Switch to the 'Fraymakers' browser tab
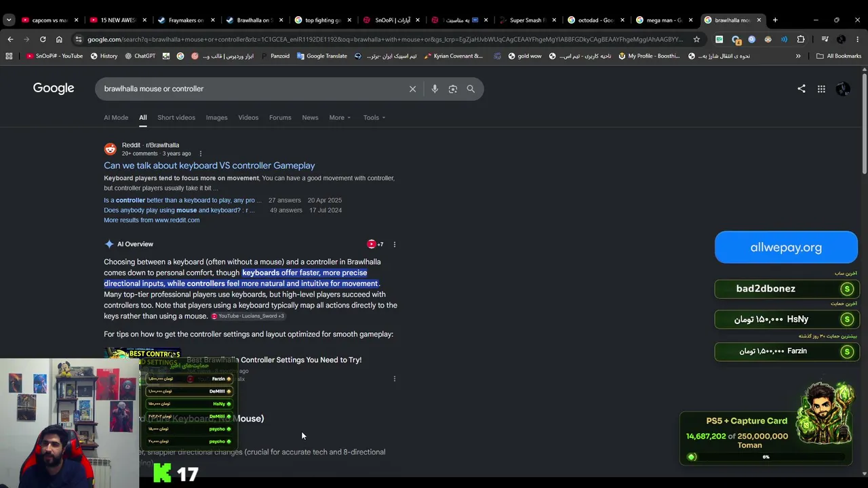The height and width of the screenshot is (488, 868). [186, 20]
